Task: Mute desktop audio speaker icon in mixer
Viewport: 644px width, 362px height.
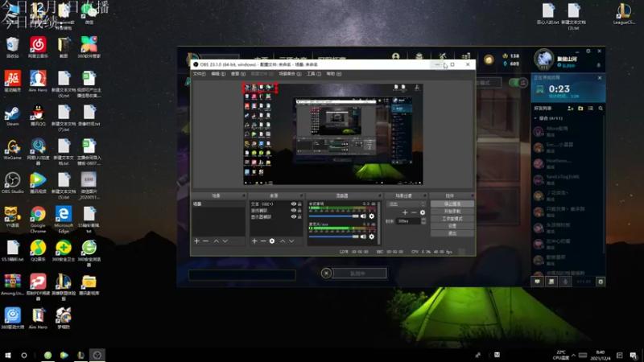Action: coord(363,216)
